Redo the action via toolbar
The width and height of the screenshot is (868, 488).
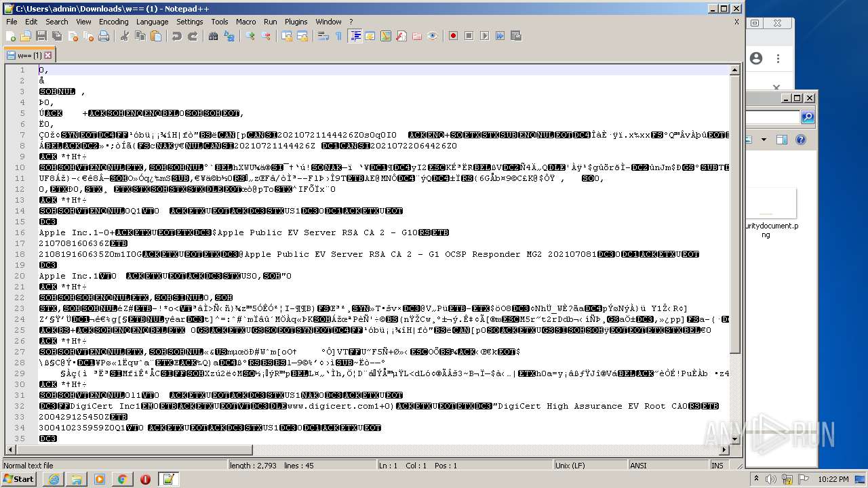coord(193,36)
